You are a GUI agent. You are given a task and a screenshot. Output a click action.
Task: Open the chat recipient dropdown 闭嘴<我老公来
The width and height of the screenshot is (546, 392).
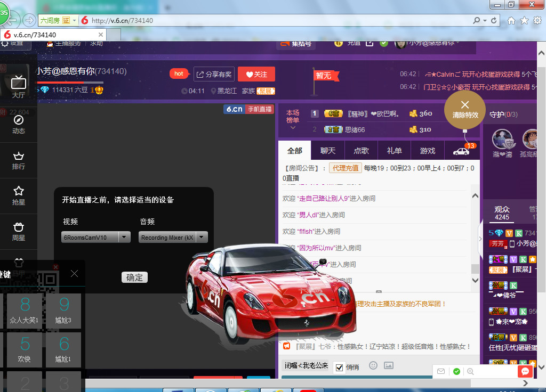306,365
